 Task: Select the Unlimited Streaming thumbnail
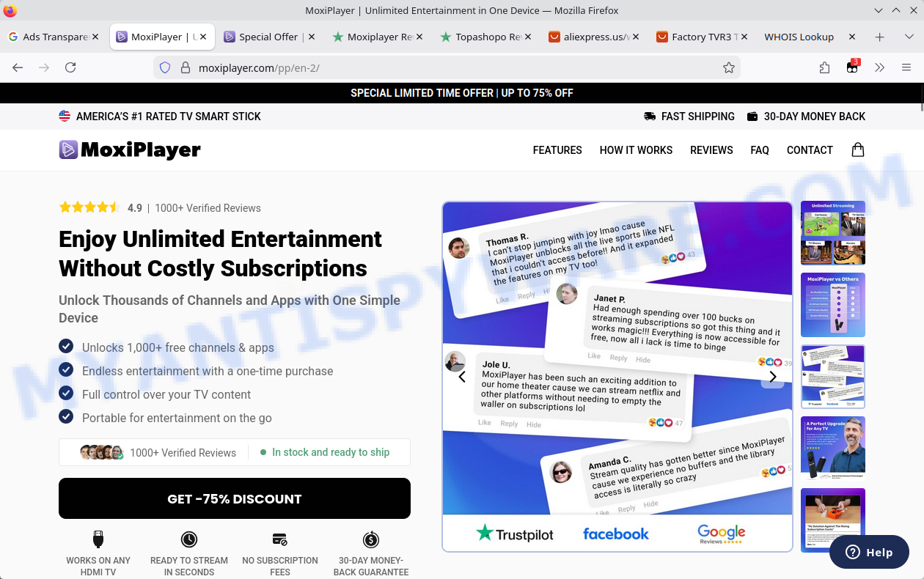point(833,232)
